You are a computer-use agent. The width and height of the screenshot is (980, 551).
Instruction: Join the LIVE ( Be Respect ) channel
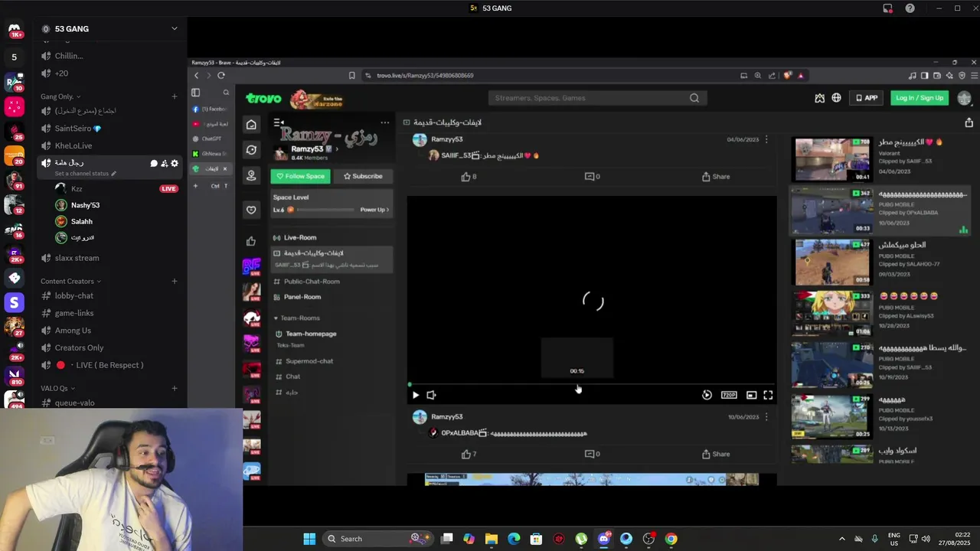100,365
